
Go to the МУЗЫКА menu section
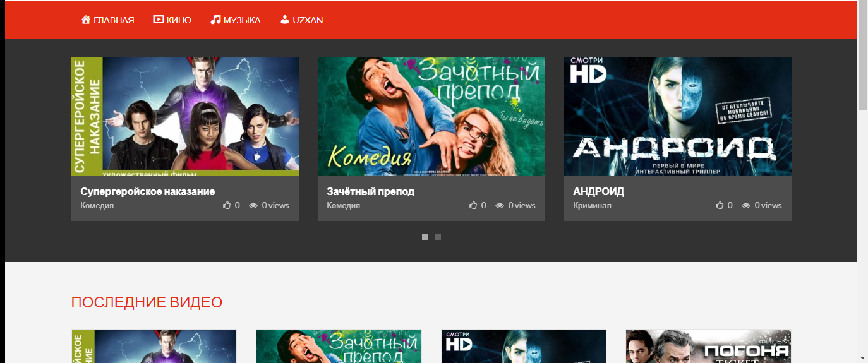[x=236, y=20]
